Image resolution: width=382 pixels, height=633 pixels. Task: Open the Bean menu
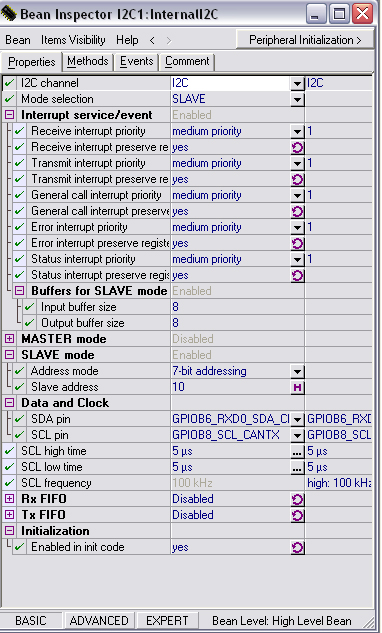(x=18, y=40)
